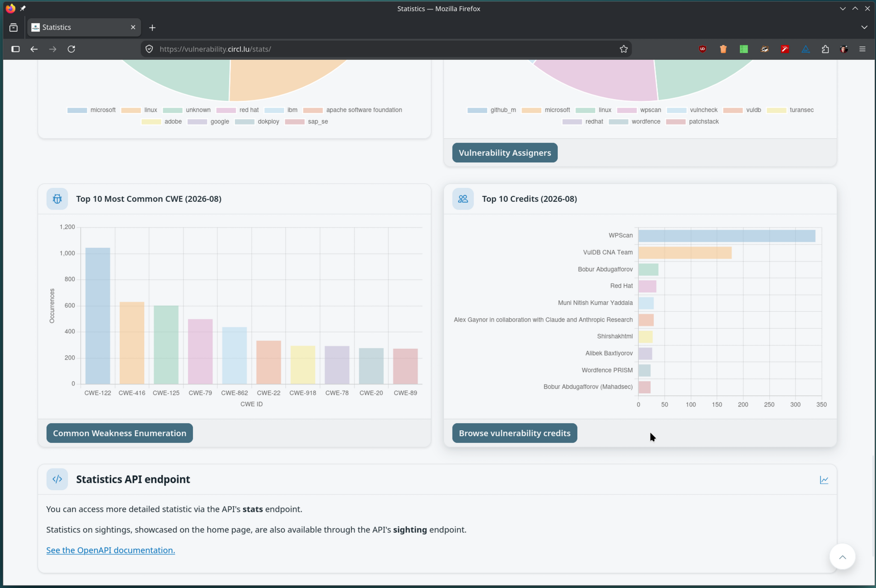Screen dimensions: 876x588
Task: Toggle the apache software foundation legend item
Action: [353, 110]
